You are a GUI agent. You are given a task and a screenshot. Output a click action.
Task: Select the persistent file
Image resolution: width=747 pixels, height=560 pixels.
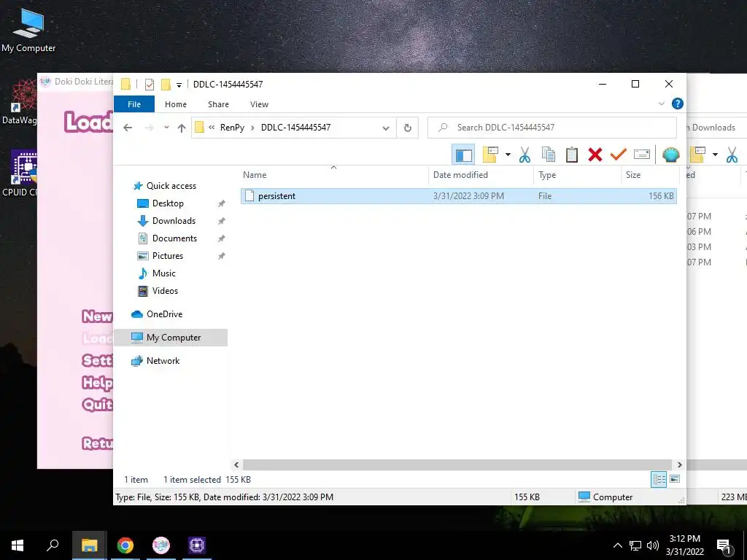coord(458,196)
